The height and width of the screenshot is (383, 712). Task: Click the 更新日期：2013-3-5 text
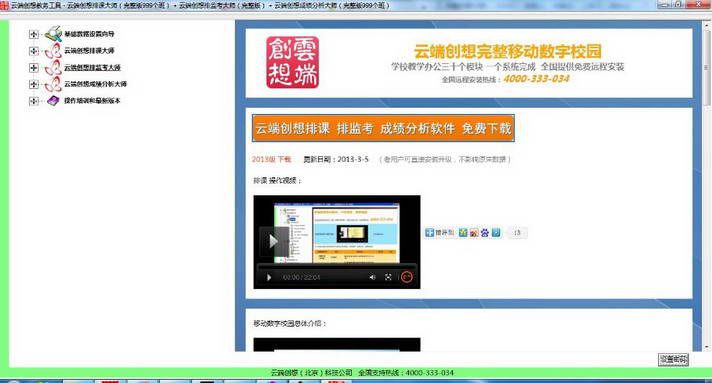tap(336, 159)
